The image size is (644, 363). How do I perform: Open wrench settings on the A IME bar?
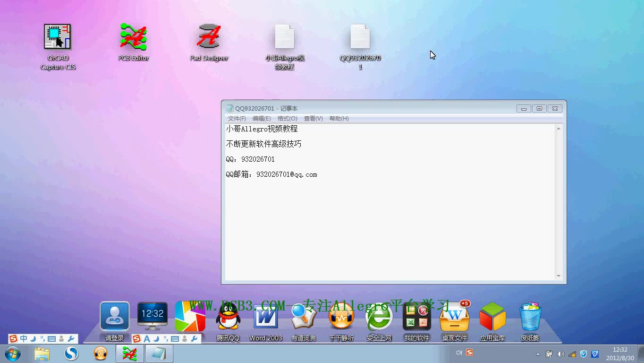[x=194, y=339]
